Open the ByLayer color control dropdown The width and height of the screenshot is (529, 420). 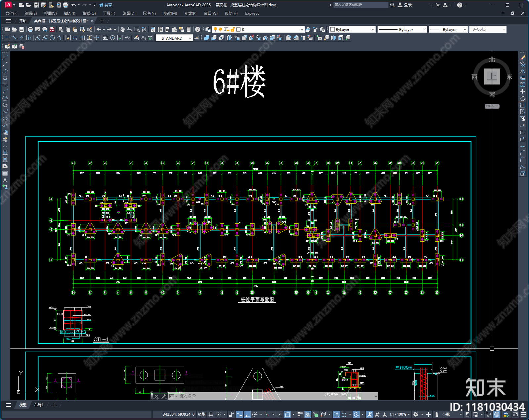pyautogui.click(x=352, y=29)
